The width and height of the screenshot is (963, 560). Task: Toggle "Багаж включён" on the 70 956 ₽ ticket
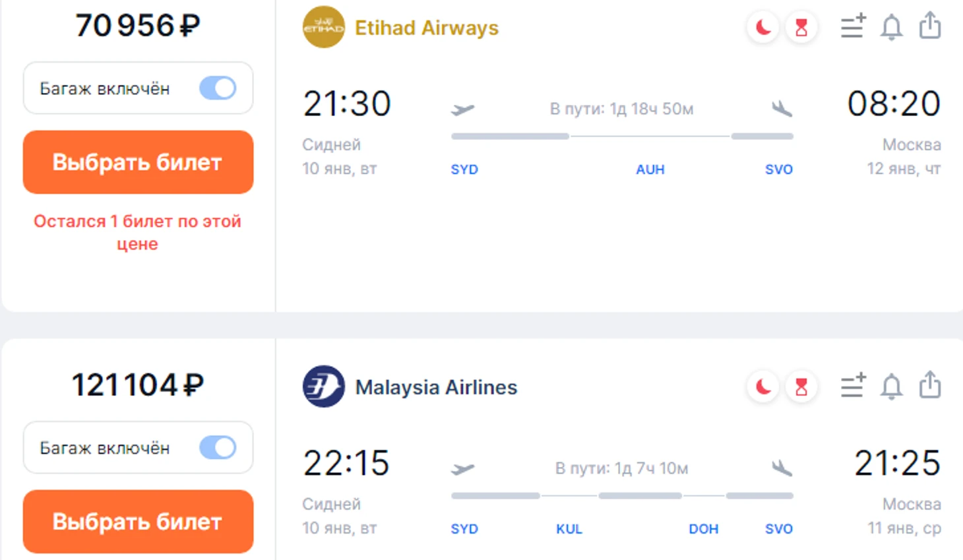coord(218,88)
